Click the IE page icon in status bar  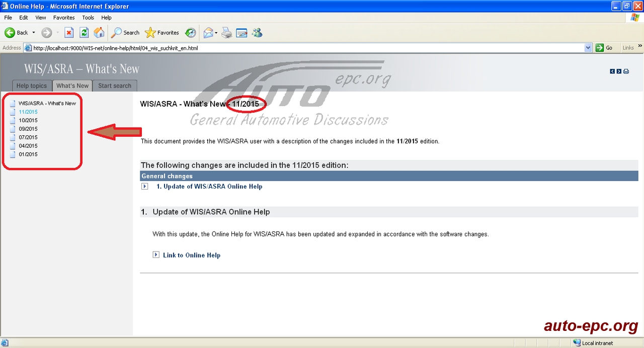coord(5,343)
